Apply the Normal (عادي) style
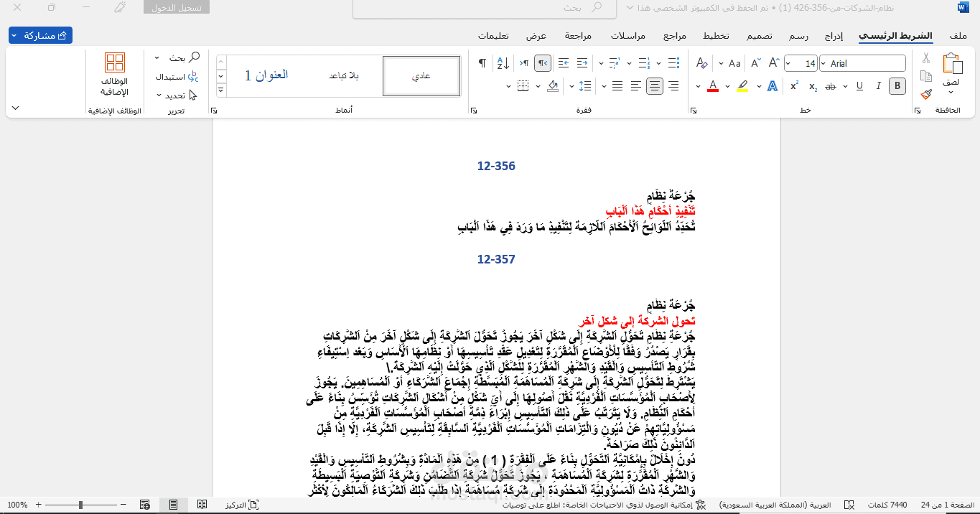The image size is (980, 514). click(x=421, y=76)
